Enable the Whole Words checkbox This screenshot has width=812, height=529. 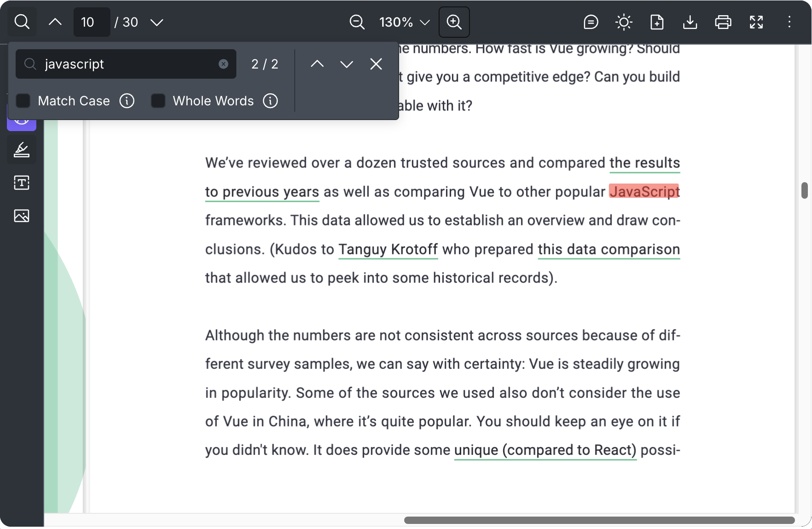(x=158, y=101)
